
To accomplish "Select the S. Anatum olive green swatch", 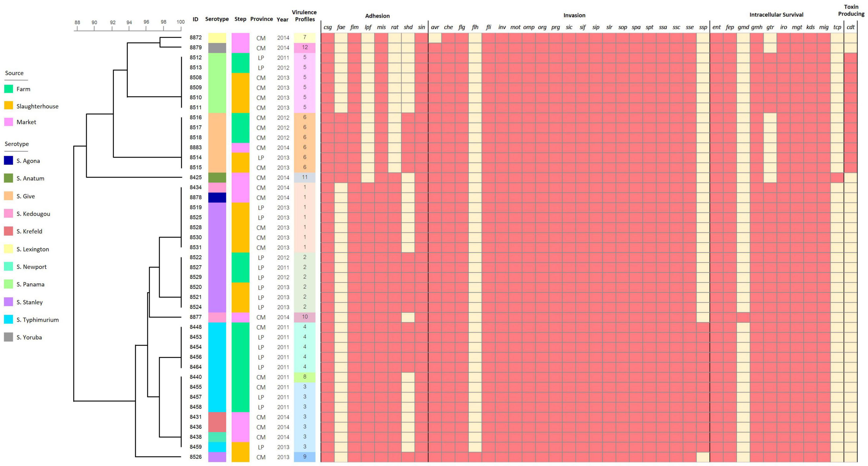I will click(8, 178).
